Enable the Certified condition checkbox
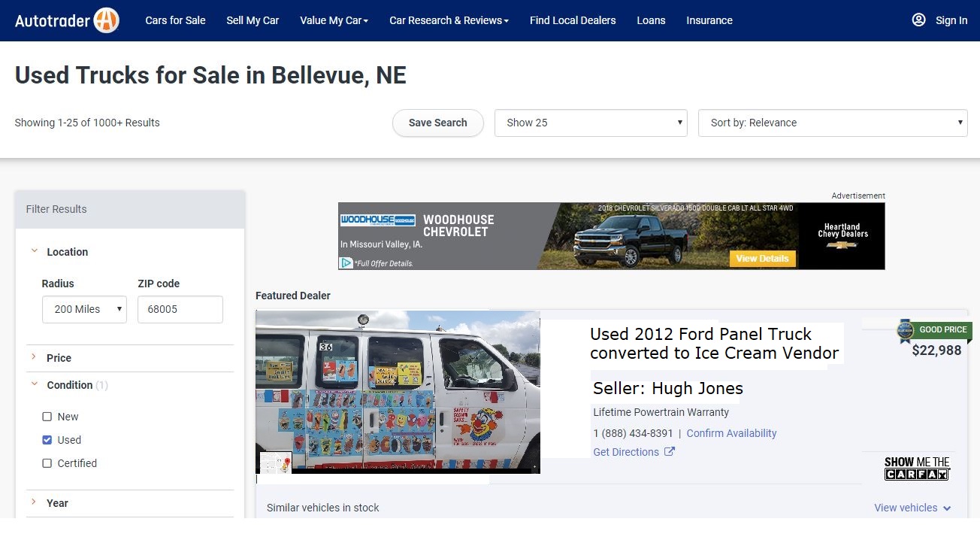Viewport: 980px width, 543px height. [x=47, y=463]
